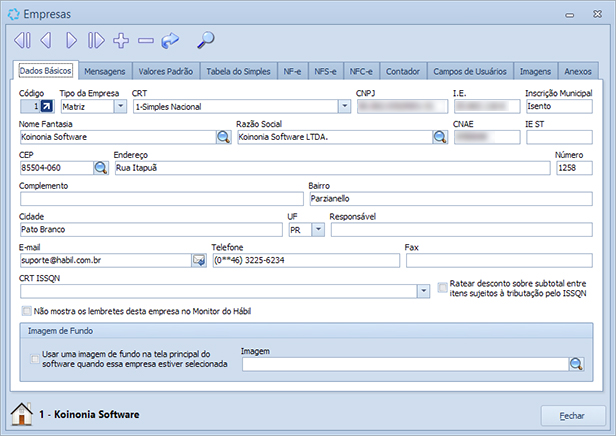
Task: Open search with toolbar magnifier
Action: (x=205, y=40)
